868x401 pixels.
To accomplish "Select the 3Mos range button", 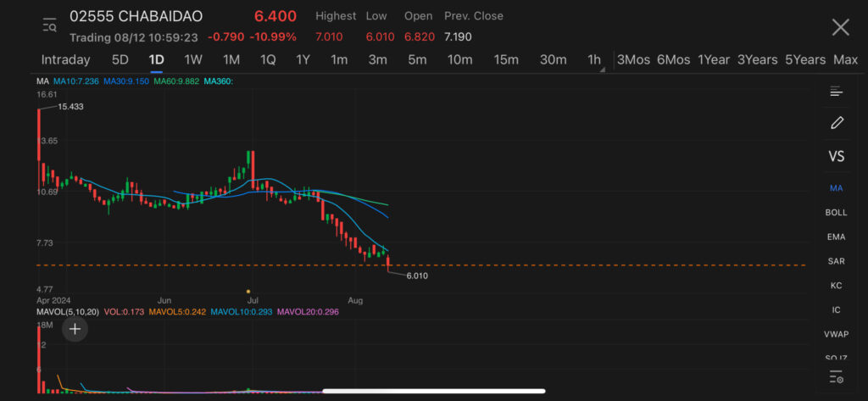I will click(633, 60).
